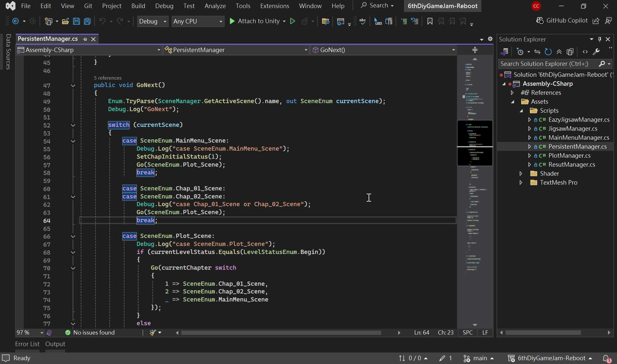Screen dimensions: 617x364
Task: Open editor tab settings with the gear icon
Action: point(491,39)
